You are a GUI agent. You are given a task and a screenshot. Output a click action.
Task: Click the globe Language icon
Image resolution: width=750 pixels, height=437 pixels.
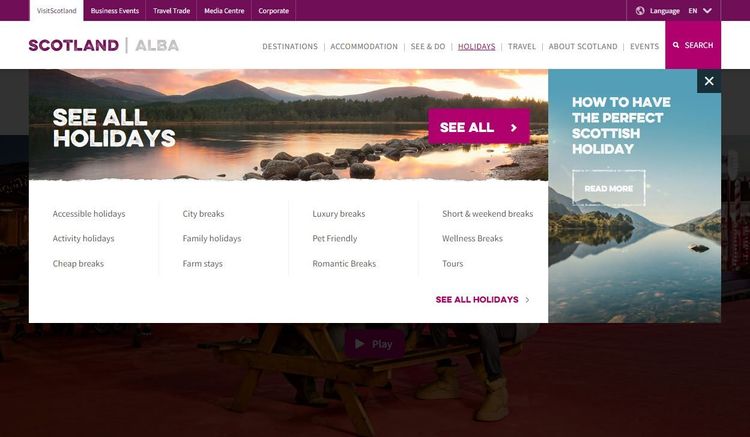(640, 11)
